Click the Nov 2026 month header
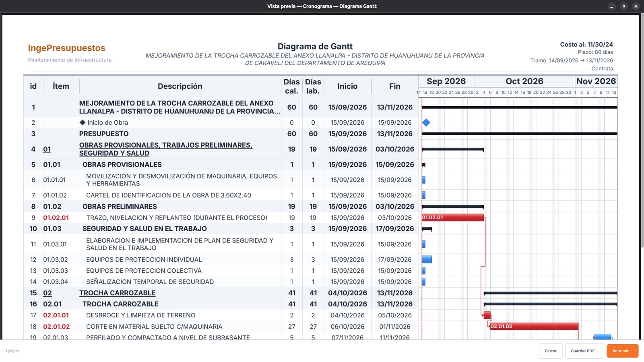Viewport: 644px width, 362px height. tap(596, 81)
